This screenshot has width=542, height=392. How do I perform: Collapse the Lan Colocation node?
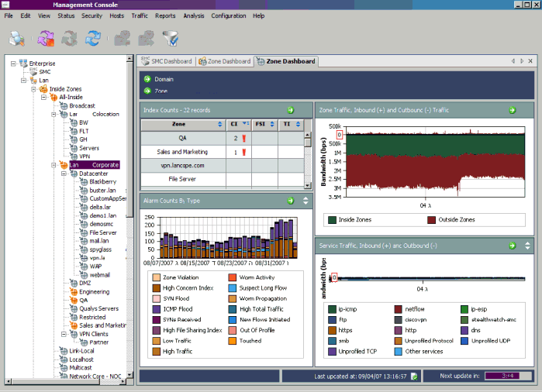pyautogui.click(x=54, y=114)
